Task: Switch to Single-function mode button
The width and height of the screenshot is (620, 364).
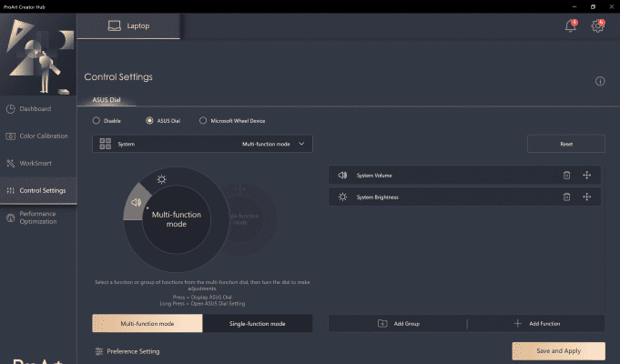Action: tap(258, 323)
